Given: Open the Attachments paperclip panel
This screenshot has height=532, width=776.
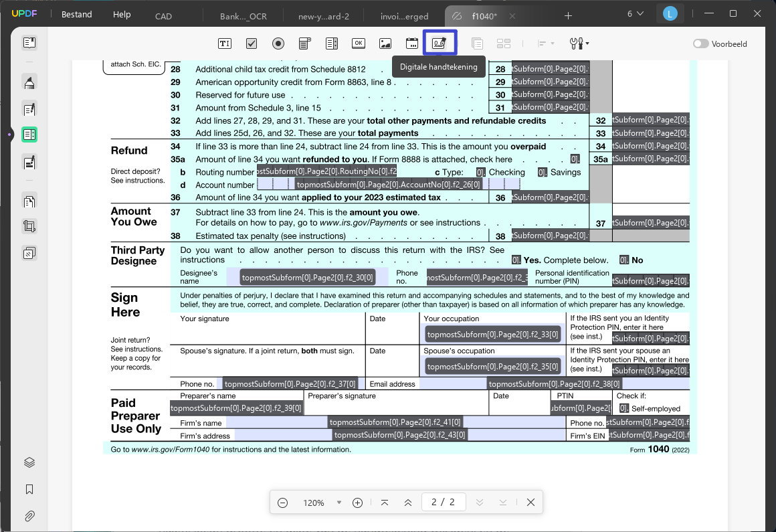Looking at the screenshot, I should (x=29, y=516).
